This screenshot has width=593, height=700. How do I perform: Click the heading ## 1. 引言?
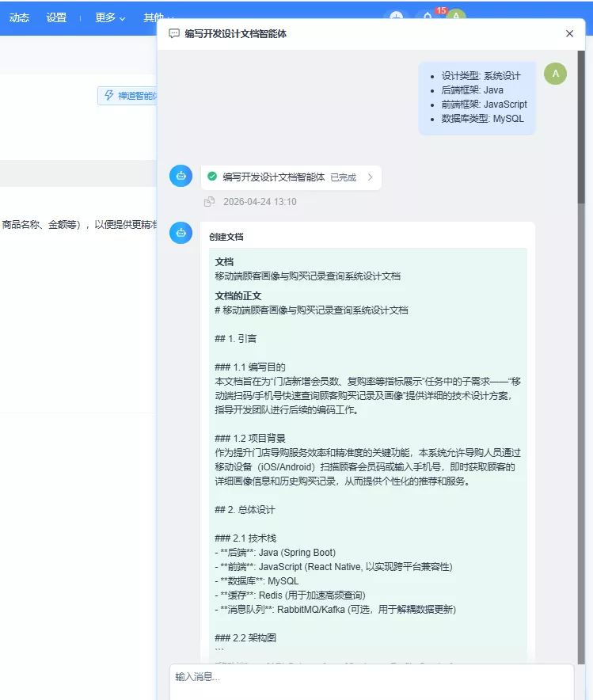(x=236, y=339)
